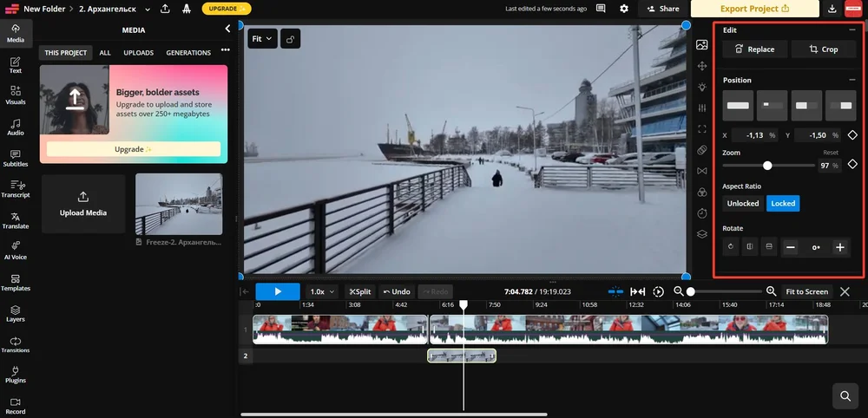
Task: Open the 1.0x playback speed dropdown
Action: click(322, 292)
